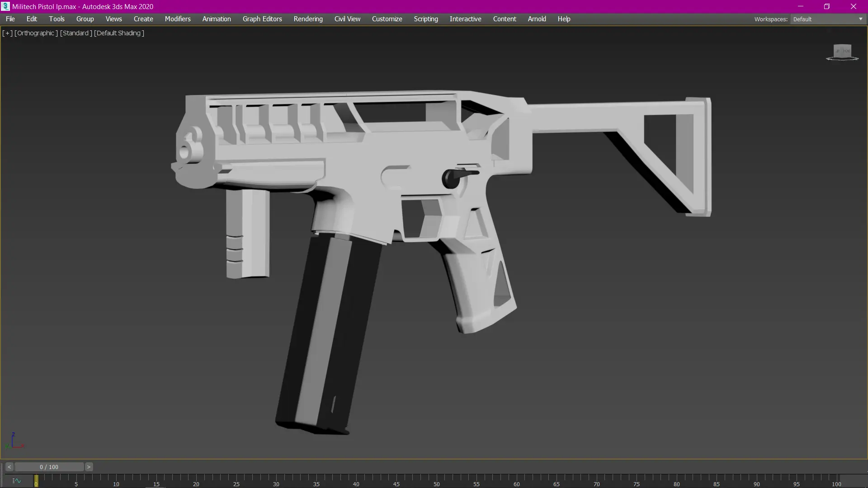Open the Civil View menu
This screenshot has height=488, width=868.
coord(347,19)
